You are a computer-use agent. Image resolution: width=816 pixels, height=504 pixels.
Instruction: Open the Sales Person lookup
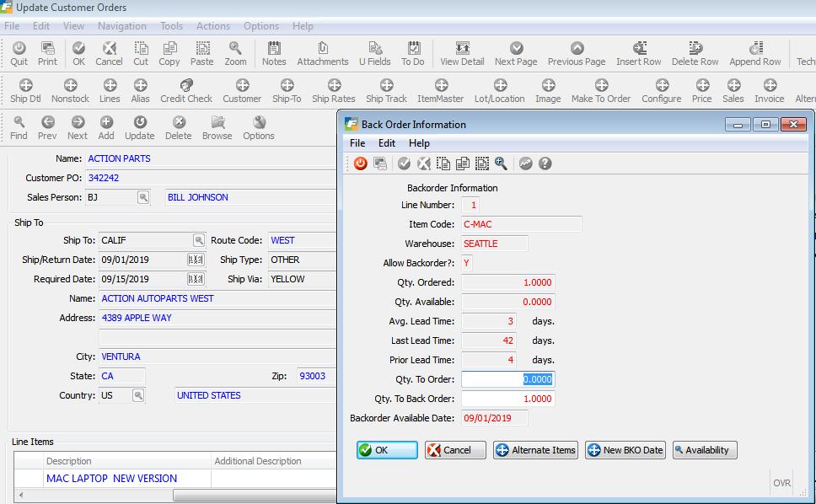[143, 198]
